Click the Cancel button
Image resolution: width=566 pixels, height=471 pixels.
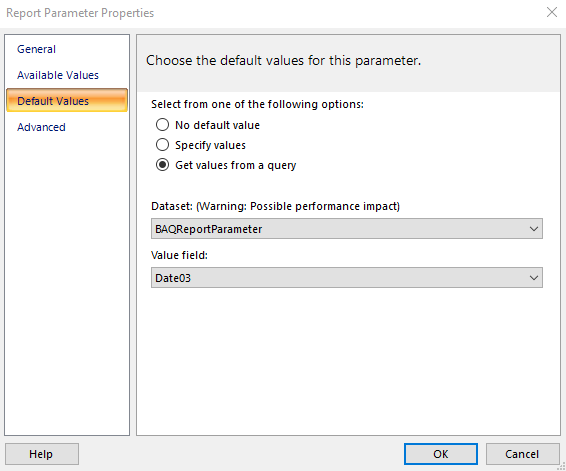click(x=522, y=454)
